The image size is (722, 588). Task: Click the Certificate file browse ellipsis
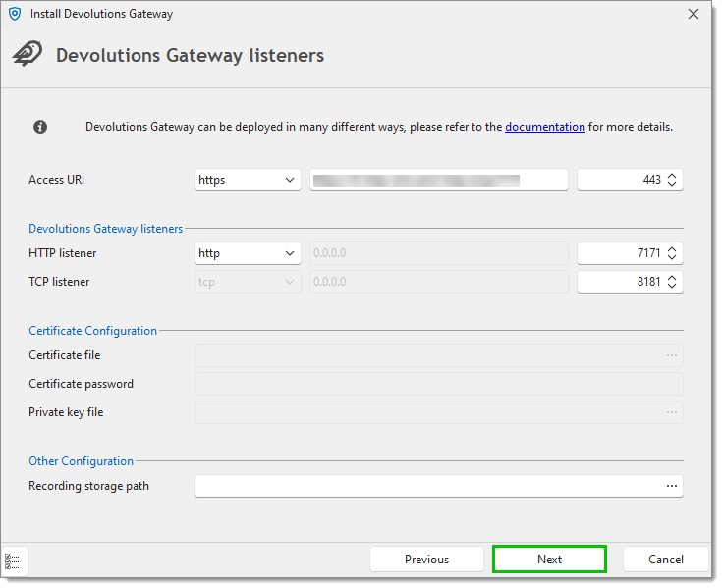tap(674, 356)
